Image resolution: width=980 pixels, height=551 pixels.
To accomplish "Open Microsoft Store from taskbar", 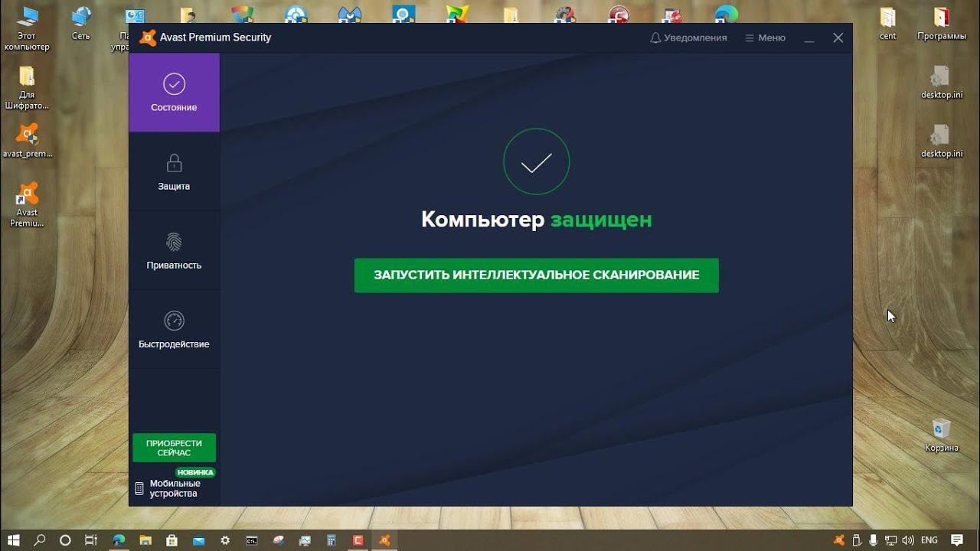I will tap(172, 540).
